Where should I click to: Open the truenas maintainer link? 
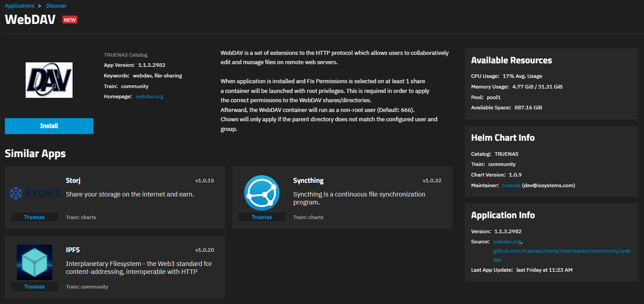pyautogui.click(x=511, y=185)
